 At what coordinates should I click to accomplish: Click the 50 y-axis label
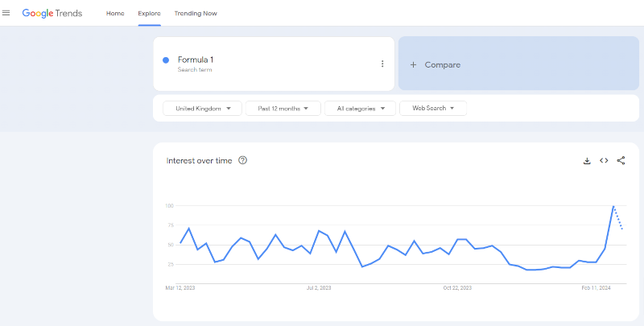coord(171,245)
